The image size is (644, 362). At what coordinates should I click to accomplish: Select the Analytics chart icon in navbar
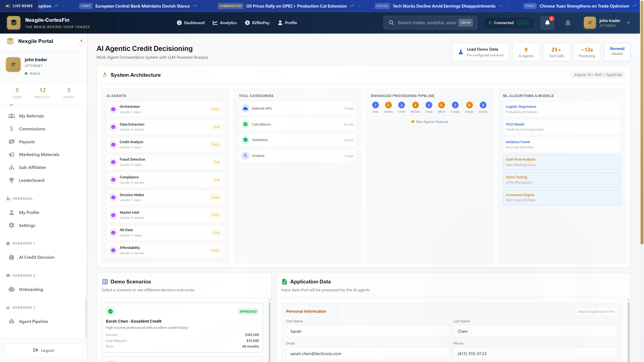[x=215, y=22]
